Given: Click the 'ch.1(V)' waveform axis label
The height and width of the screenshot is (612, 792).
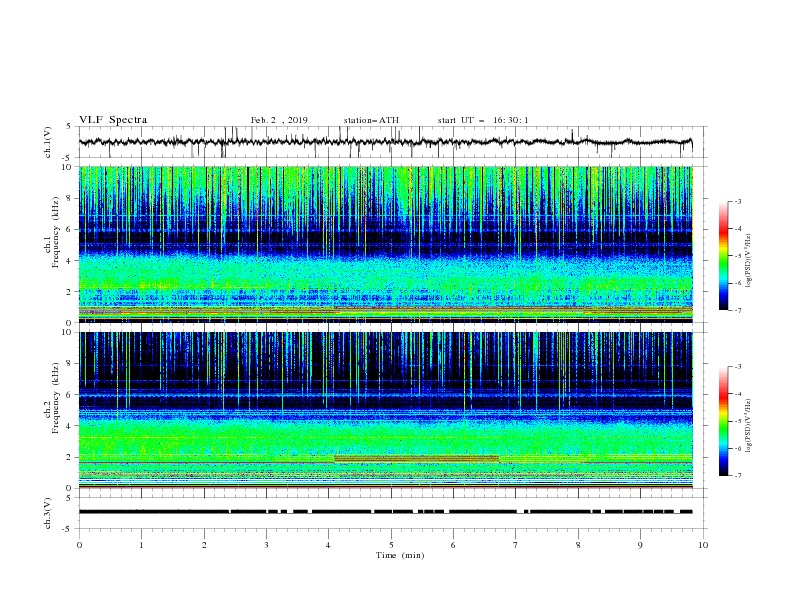Looking at the screenshot, I should (x=48, y=142).
